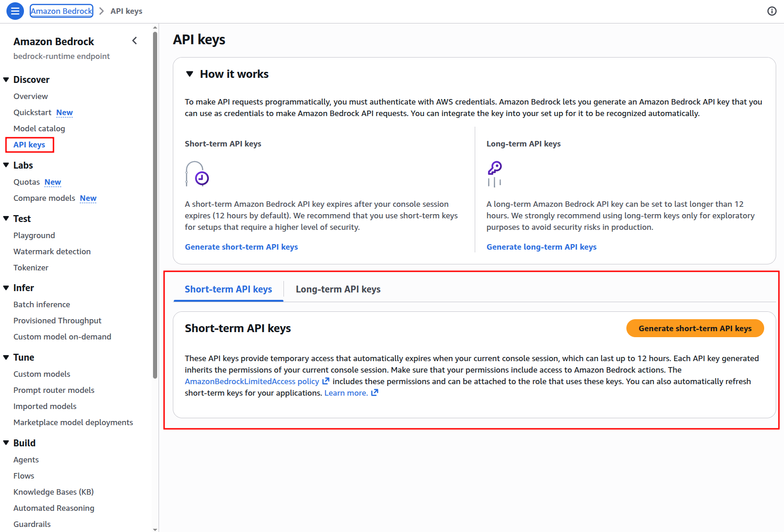Click the info icon at top right
This screenshot has width=784, height=532.
coord(772,11)
